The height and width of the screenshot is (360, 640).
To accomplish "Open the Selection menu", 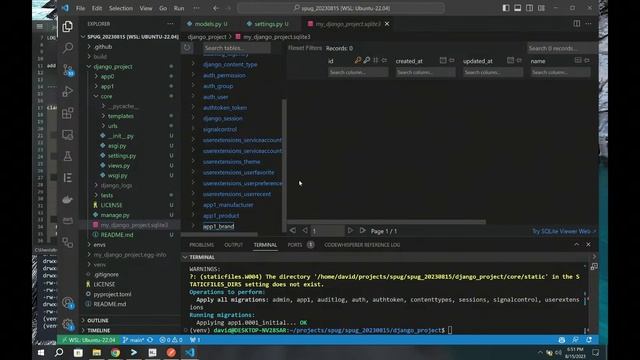I will click(120, 8).
